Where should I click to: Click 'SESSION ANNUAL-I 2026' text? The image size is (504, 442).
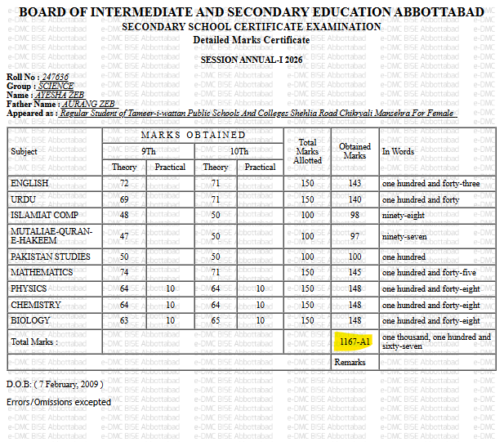252,60
